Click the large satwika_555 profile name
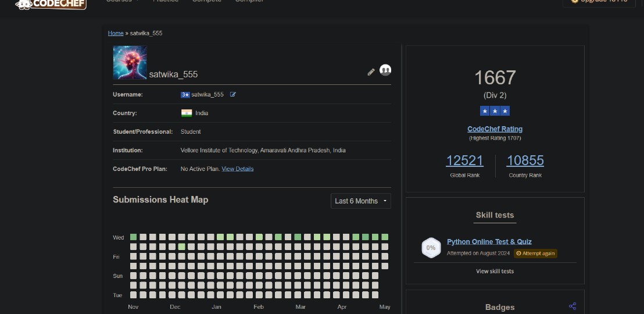The height and width of the screenshot is (314, 644). [x=173, y=74]
